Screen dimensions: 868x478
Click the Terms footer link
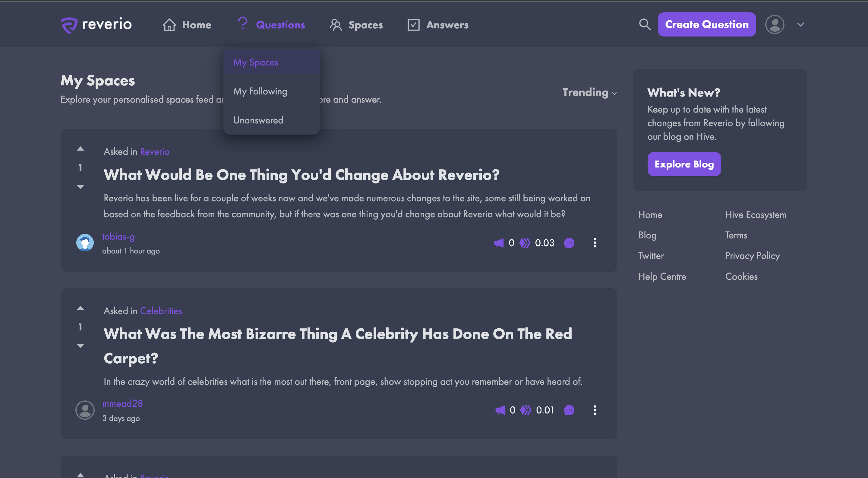pos(736,235)
